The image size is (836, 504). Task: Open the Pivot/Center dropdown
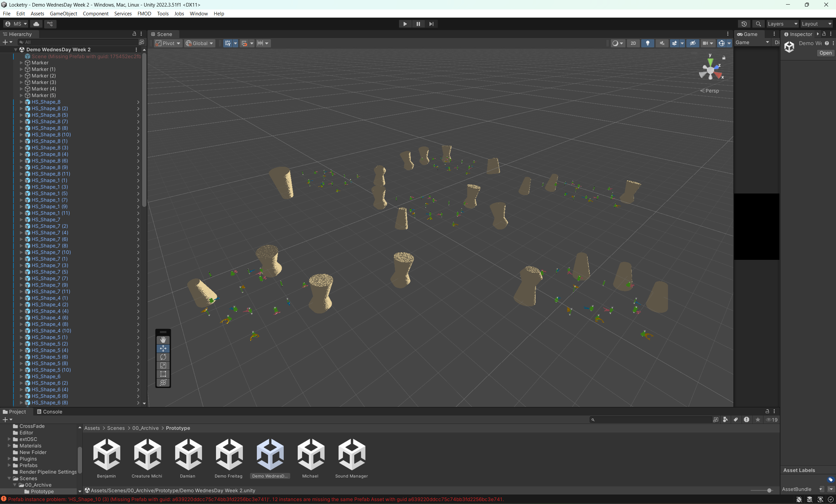168,43
